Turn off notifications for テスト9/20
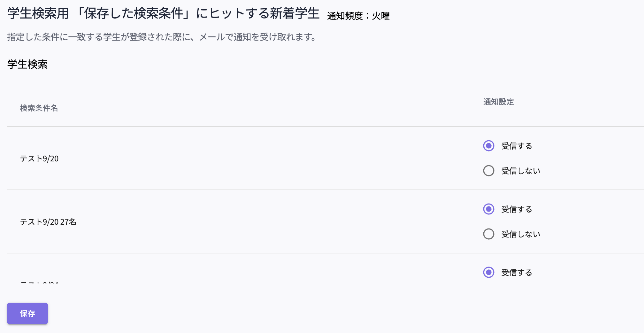 pos(488,171)
